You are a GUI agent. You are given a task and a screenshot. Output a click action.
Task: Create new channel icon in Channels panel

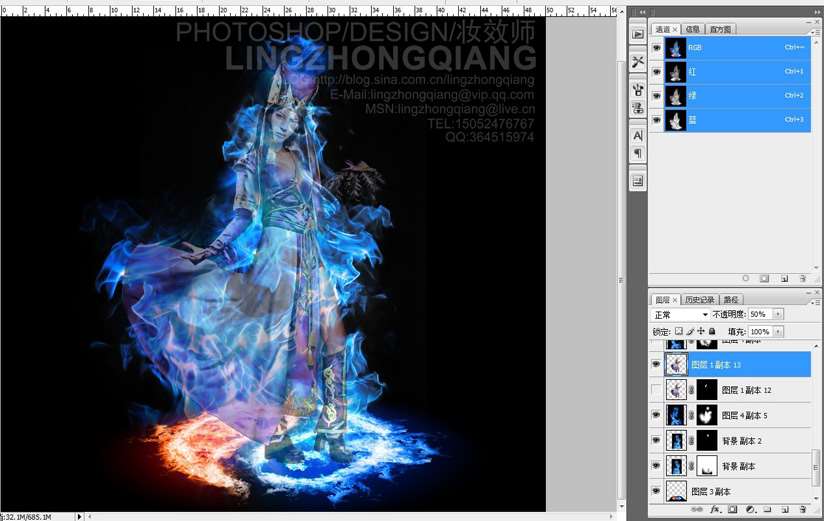click(784, 279)
